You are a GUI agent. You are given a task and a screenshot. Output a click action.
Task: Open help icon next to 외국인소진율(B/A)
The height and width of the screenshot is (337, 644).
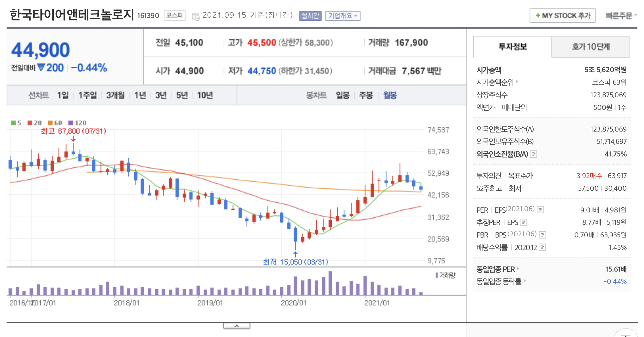tap(534, 154)
